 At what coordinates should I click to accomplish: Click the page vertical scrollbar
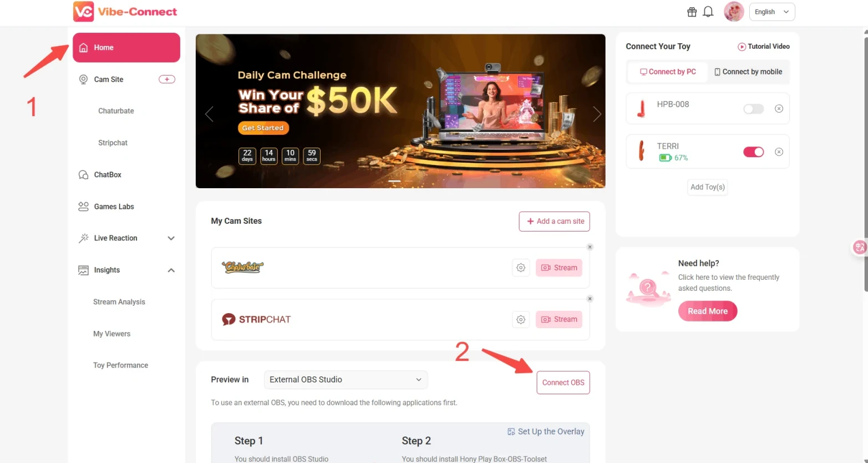click(866, 161)
